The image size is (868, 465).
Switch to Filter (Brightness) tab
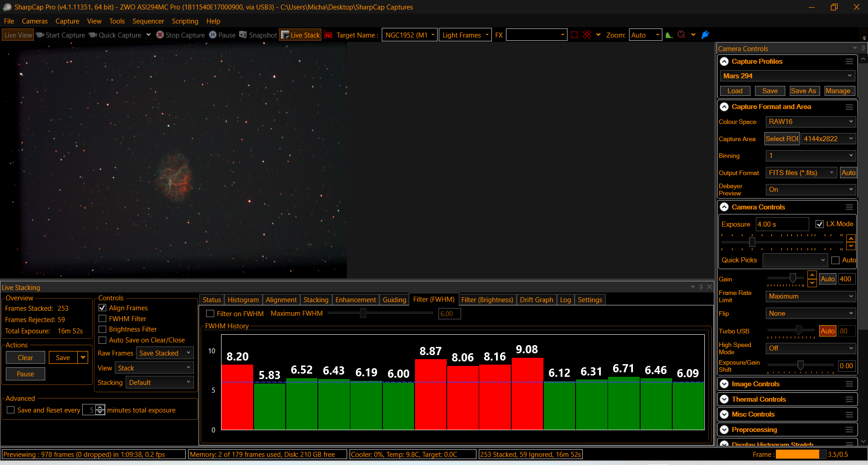point(487,300)
